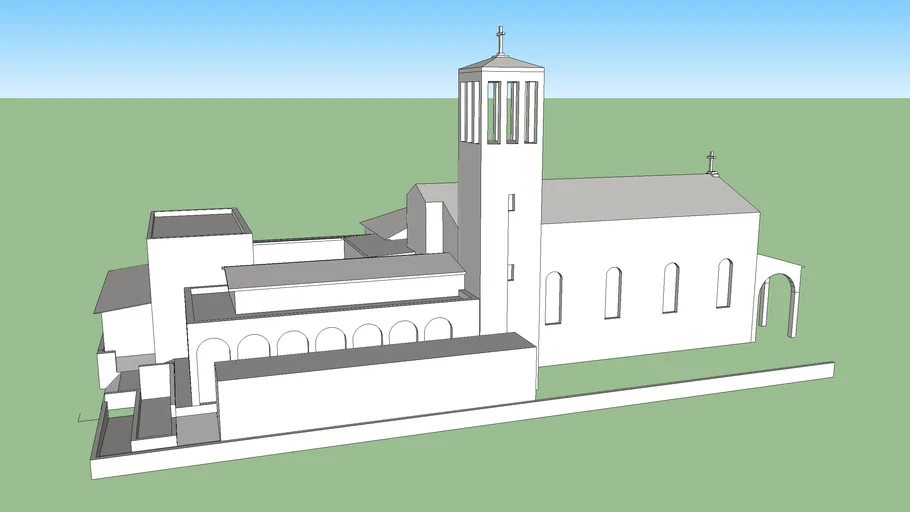Screen dimensions: 910x512
Task: Click the rightmost arch of the cloister arcade
Action: click(x=438, y=330)
